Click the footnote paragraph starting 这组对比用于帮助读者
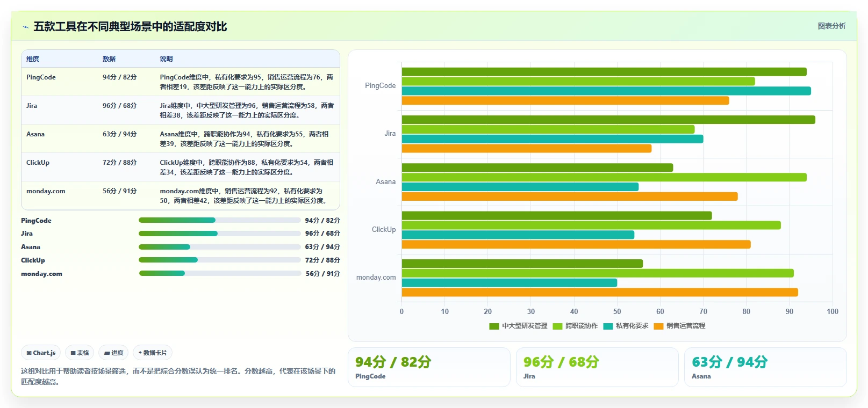The height and width of the screenshot is (408, 868). (178, 376)
